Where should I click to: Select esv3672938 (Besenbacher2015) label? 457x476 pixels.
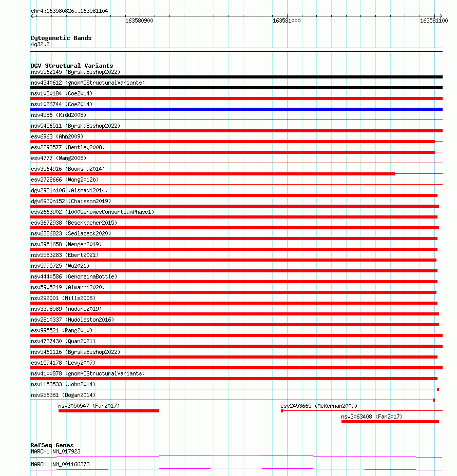(74, 223)
